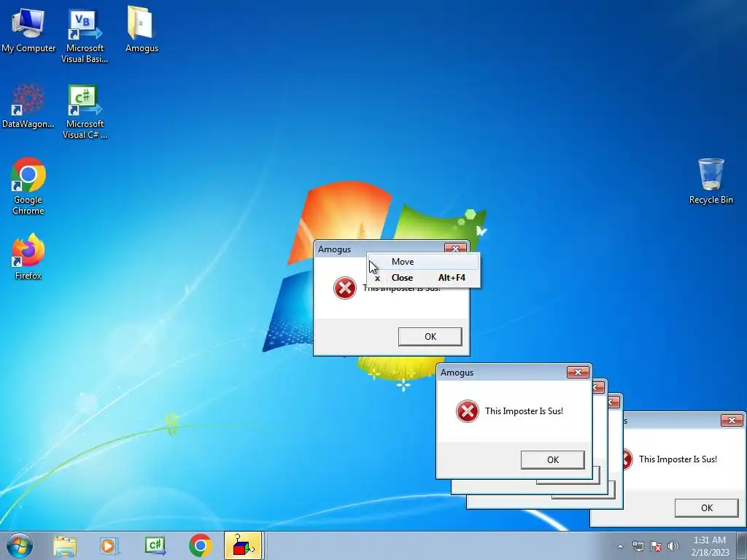This screenshot has height=560, width=747.
Task: Open the clock showing 1:31 AM
Action: click(x=710, y=545)
